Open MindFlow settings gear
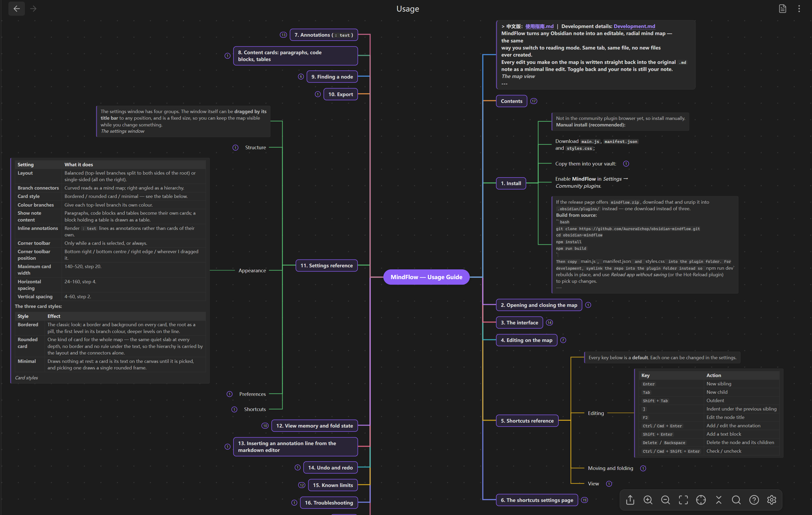This screenshot has height=515, width=812. (x=772, y=500)
